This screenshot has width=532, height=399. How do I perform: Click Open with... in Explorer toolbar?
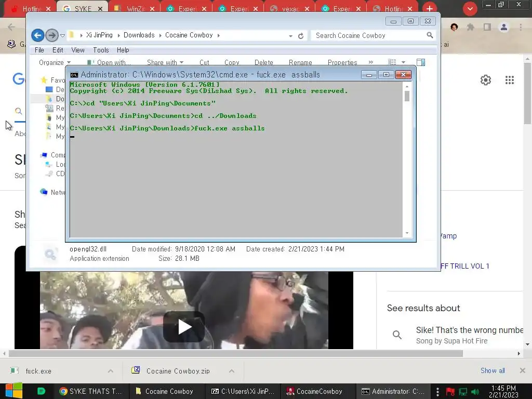coord(109,62)
